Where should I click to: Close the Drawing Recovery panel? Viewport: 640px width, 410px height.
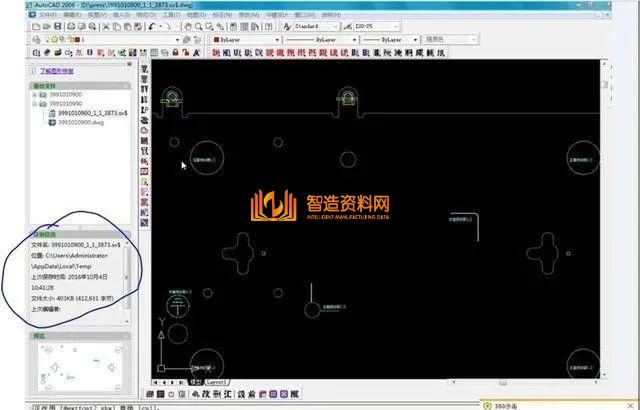click(x=129, y=64)
